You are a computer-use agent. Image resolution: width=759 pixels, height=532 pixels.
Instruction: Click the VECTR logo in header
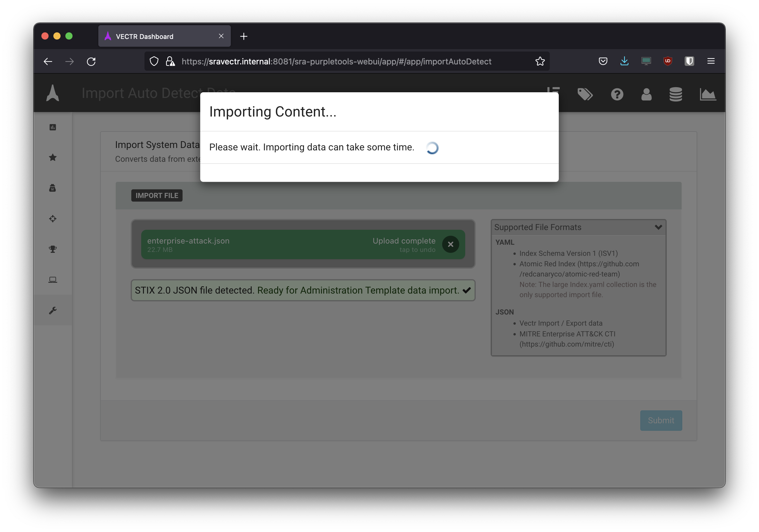point(52,93)
